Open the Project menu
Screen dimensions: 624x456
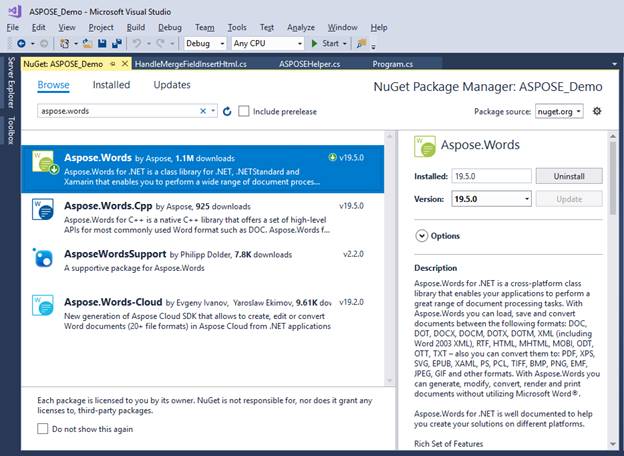[x=101, y=27]
